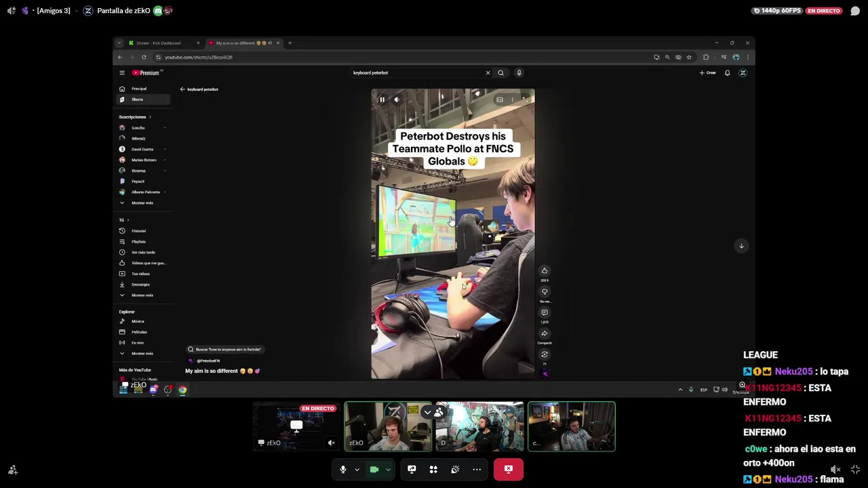Viewport: 868px width, 488px height.
Task: Expand Mostrar más under Explorar
Action: 142,354
